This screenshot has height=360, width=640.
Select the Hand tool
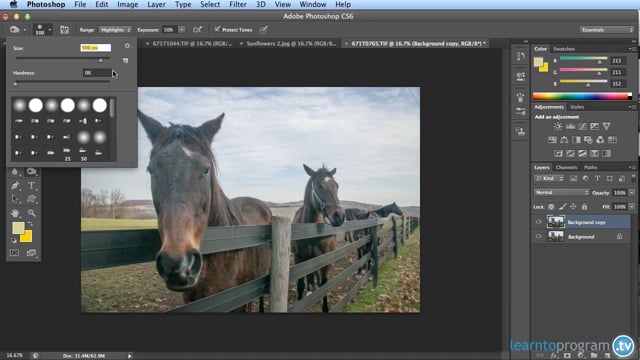(15, 213)
